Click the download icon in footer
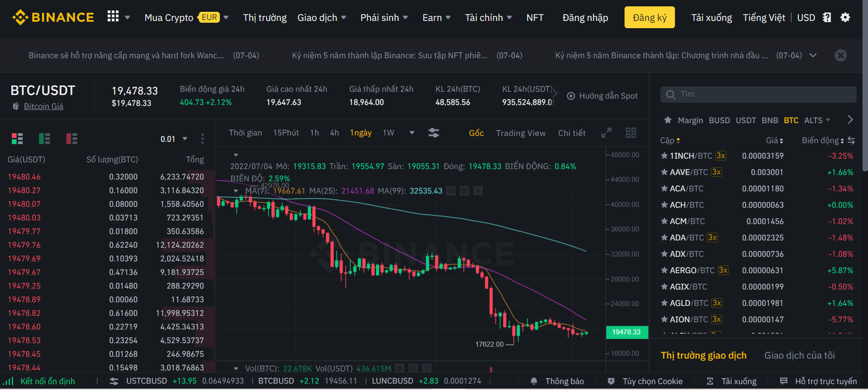The width and height of the screenshot is (868, 390). pyautogui.click(x=710, y=381)
